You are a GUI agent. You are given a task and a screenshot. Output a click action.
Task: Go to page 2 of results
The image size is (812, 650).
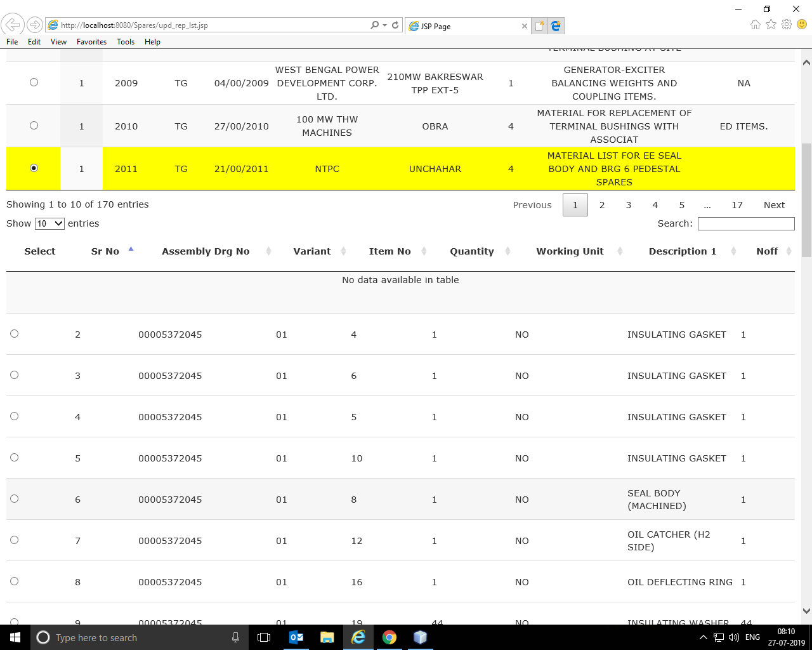pos(601,204)
